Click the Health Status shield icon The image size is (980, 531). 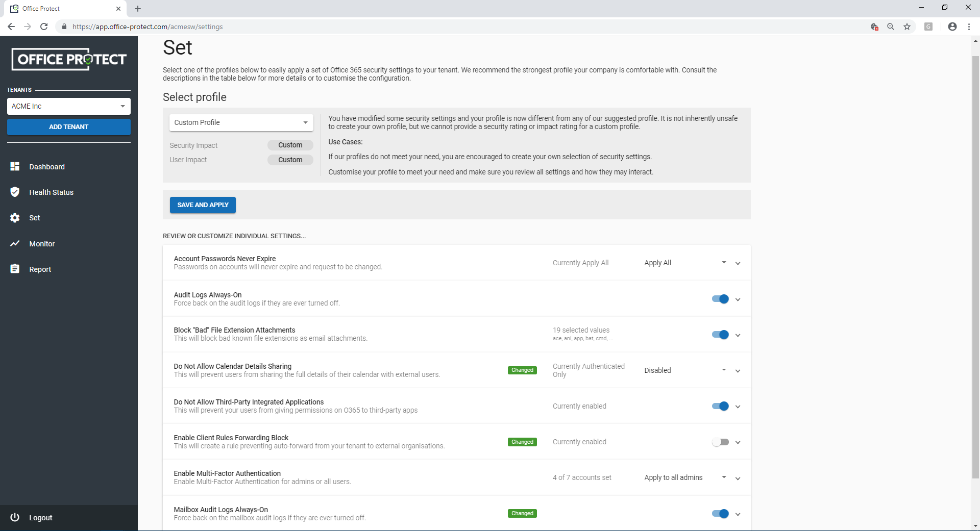pos(15,192)
